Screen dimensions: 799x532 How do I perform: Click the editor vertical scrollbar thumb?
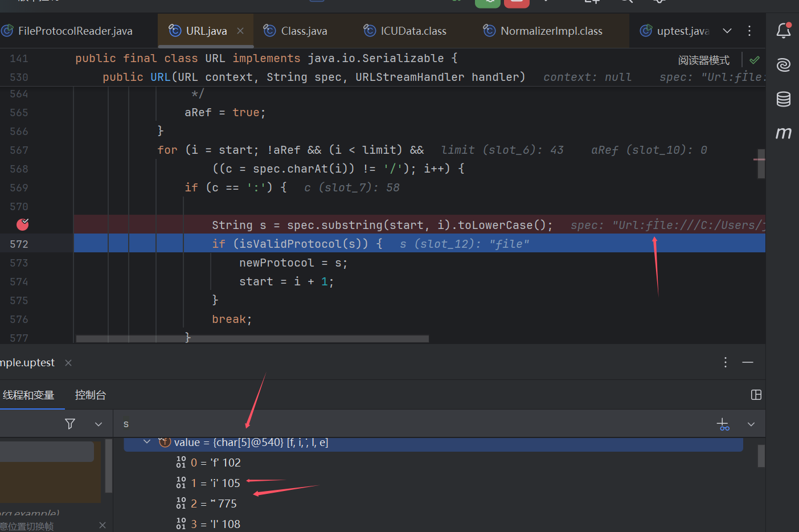pyautogui.click(x=761, y=164)
